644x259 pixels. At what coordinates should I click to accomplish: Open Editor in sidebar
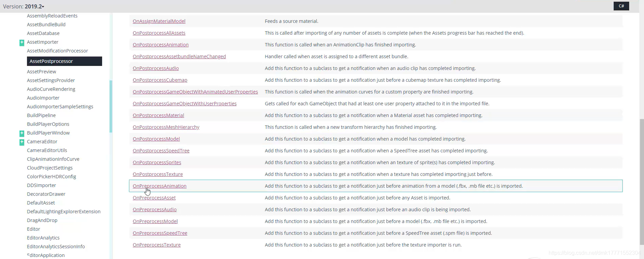[33, 229]
